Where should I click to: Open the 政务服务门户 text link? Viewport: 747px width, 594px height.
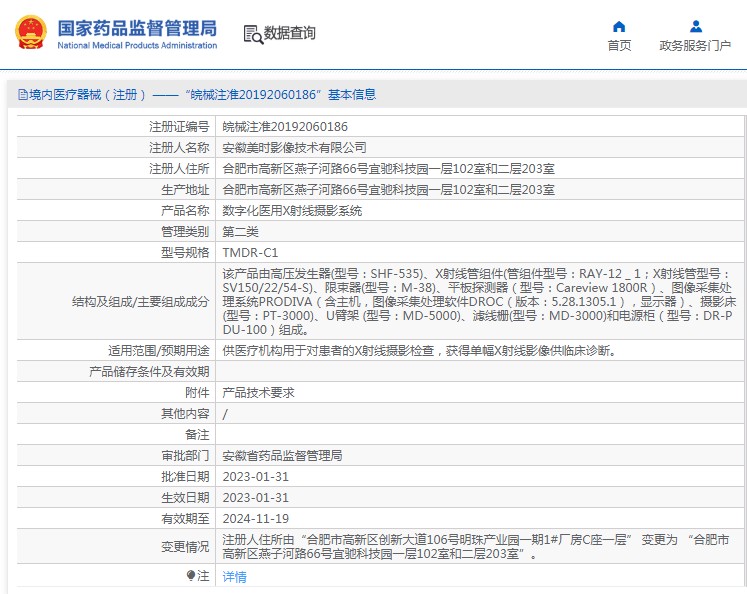695,46
